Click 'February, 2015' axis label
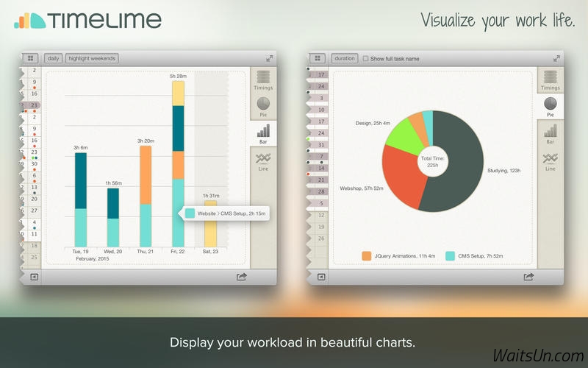Screen dimensions: 588x368 tap(93, 259)
